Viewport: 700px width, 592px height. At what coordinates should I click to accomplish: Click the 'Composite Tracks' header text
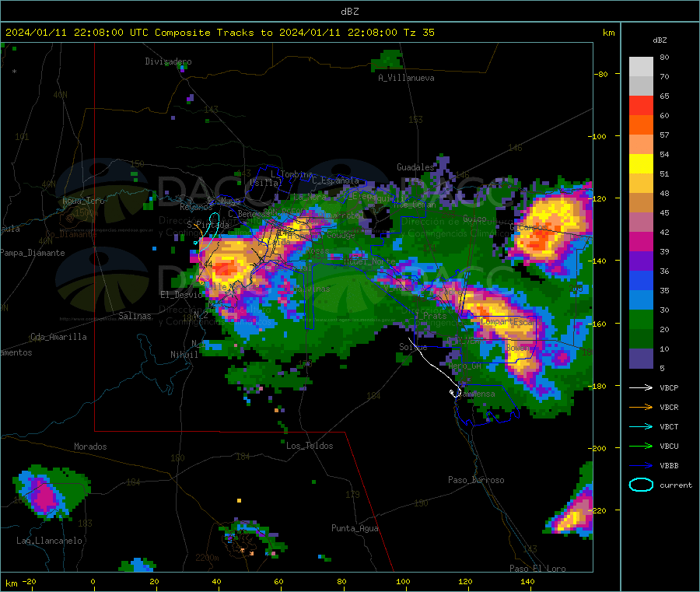(x=204, y=33)
